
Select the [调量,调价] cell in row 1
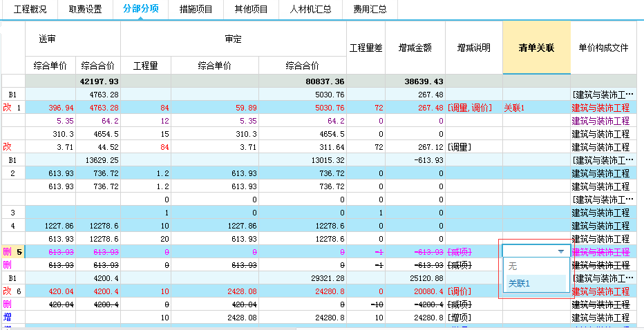(x=469, y=108)
